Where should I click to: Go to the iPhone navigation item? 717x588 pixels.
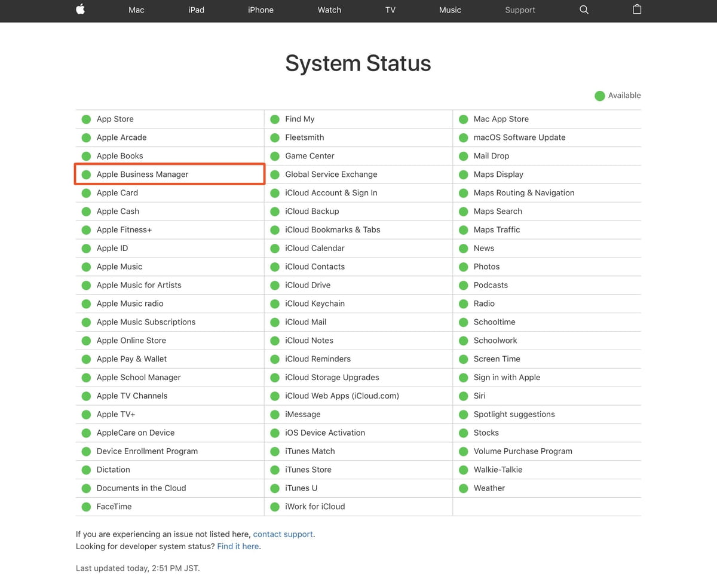click(x=261, y=10)
